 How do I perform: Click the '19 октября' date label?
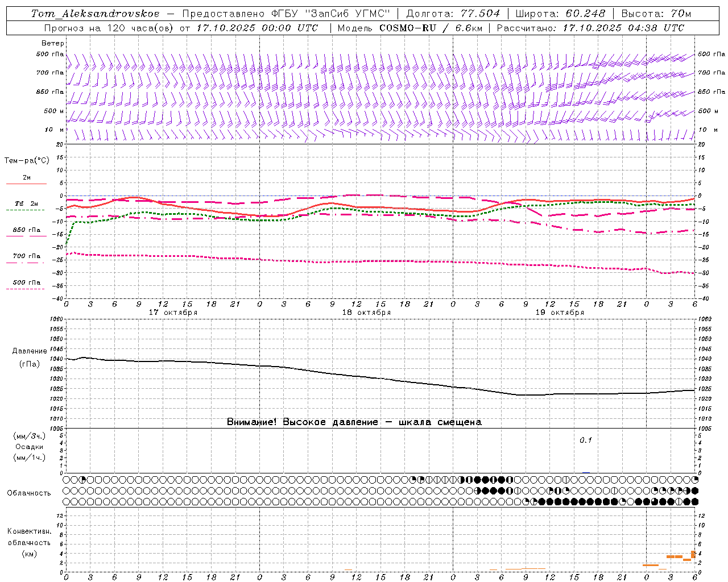click(560, 313)
